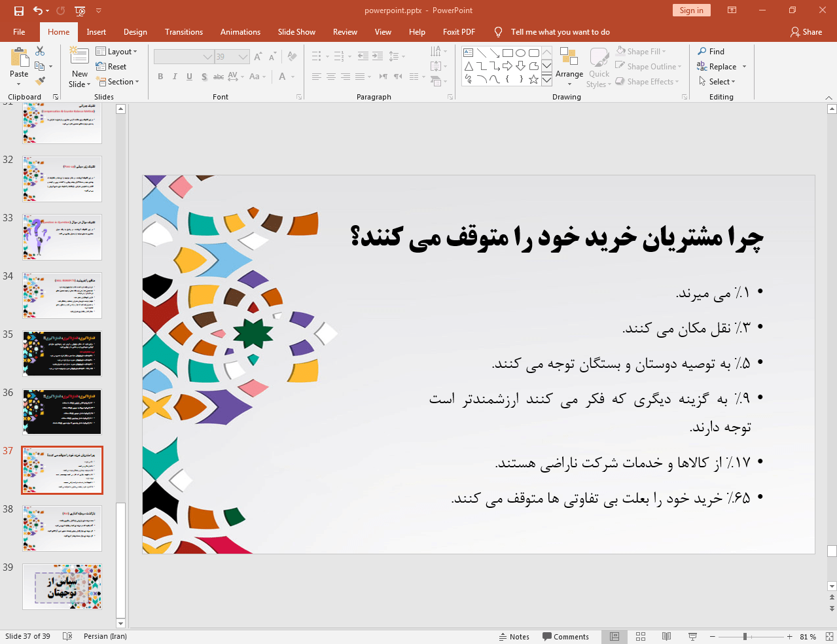This screenshot has width=837, height=644.
Task: Apply bold formatting from the Font group
Action: (x=160, y=77)
